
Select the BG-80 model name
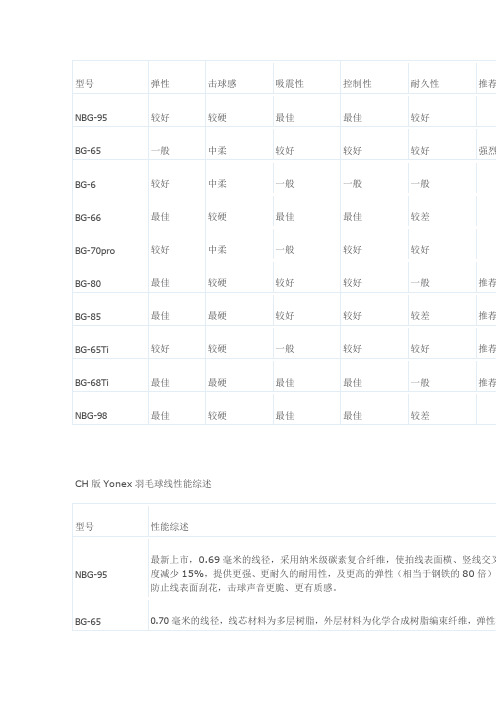(88, 283)
